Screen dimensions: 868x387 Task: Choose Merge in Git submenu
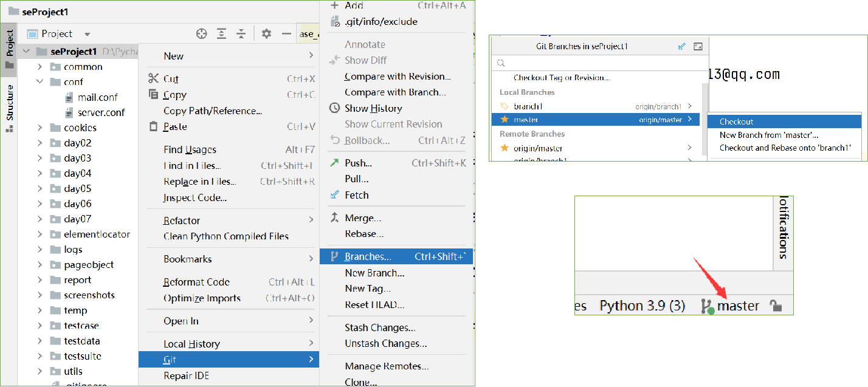coord(396,218)
